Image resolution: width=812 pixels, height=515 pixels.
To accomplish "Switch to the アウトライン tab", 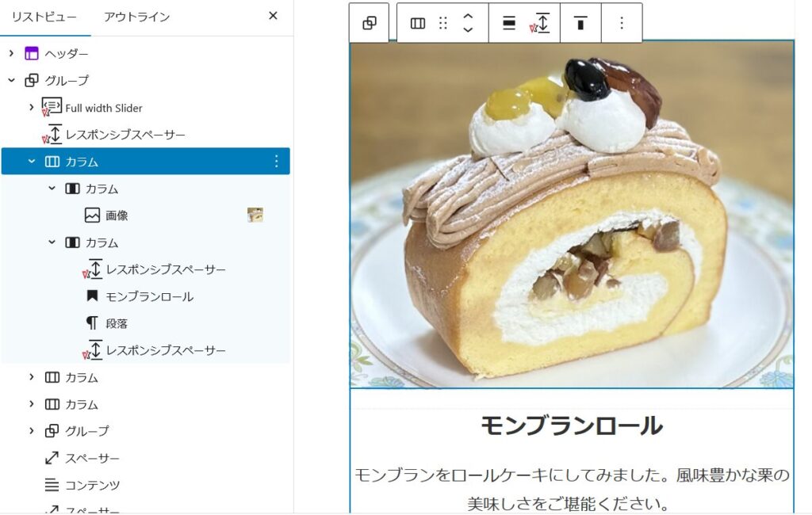I will (136, 17).
